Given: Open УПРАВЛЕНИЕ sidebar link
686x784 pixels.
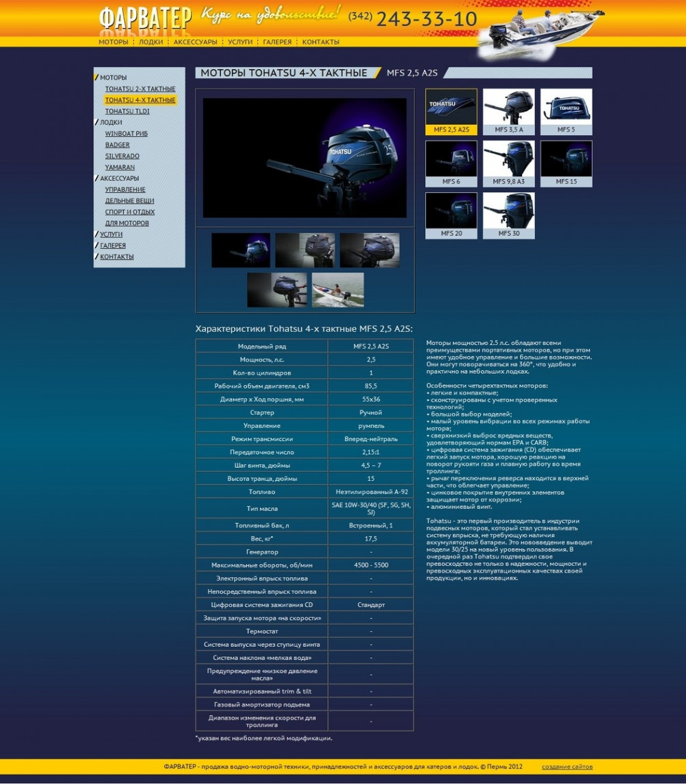Looking at the screenshot, I should [125, 189].
